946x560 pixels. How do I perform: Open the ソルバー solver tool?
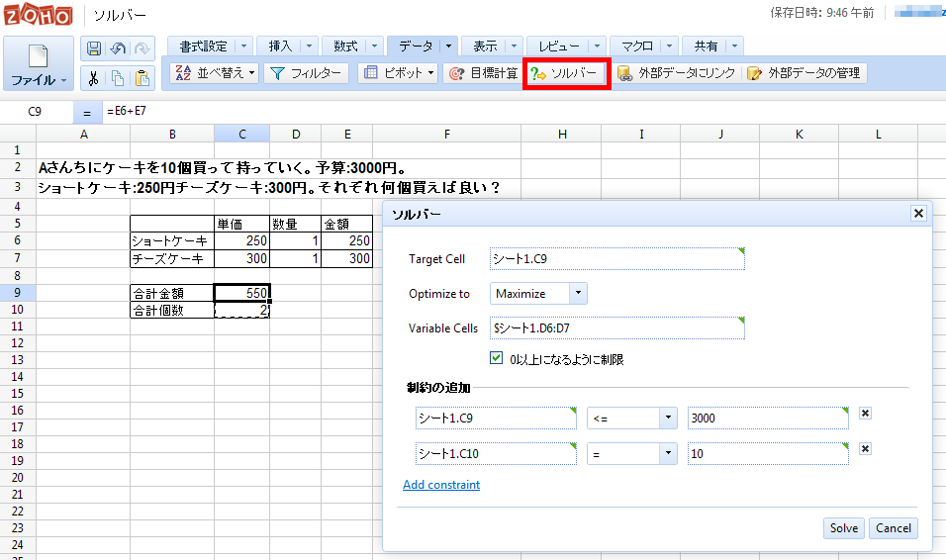pyautogui.click(x=566, y=73)
